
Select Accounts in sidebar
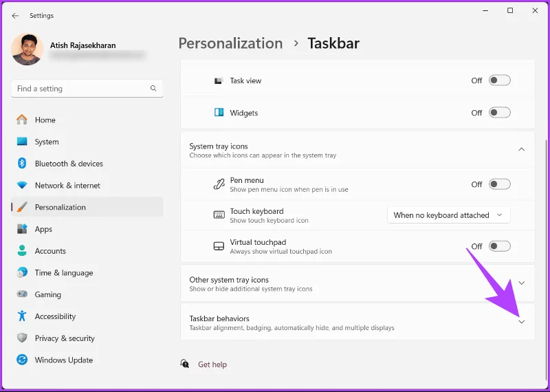pos(87,250)
